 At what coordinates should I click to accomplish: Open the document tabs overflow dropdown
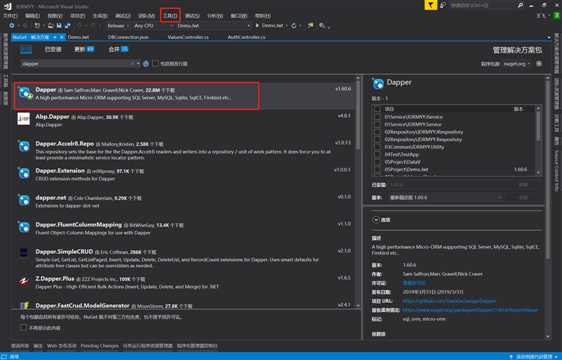point(549,37)
